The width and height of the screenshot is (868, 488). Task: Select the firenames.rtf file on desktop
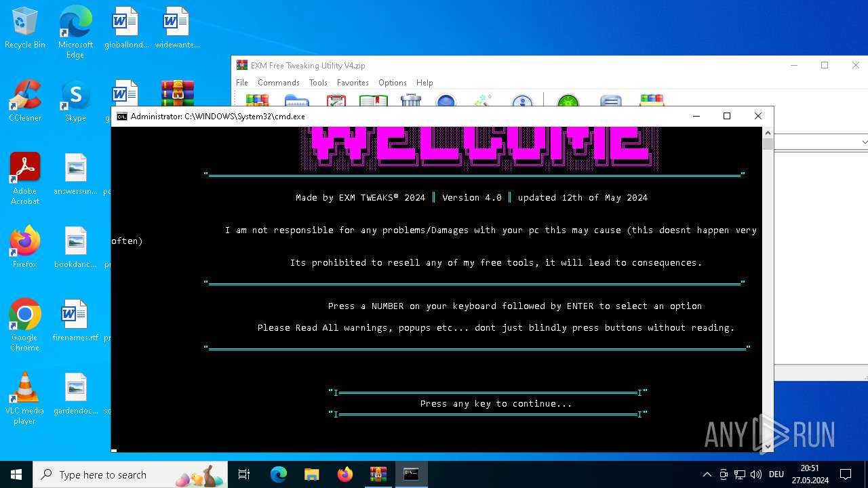coord(75,321)
